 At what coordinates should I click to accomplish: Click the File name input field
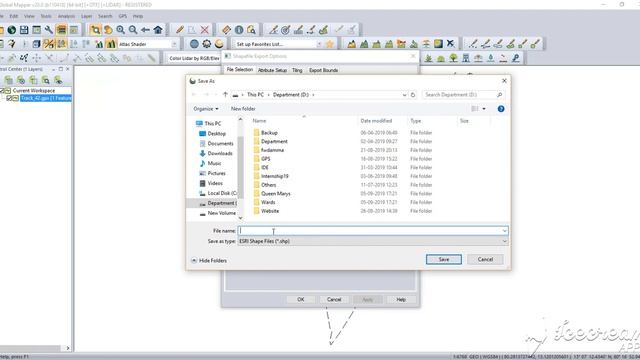(x=373, y=231)
